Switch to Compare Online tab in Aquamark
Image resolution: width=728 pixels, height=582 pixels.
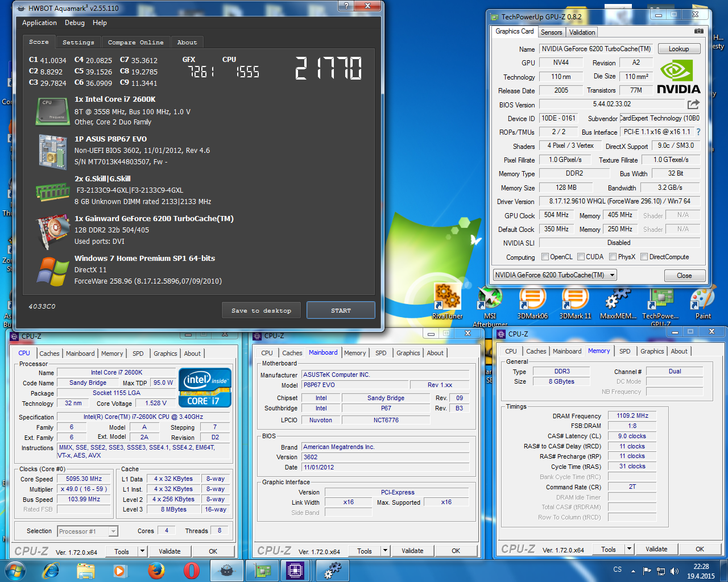[x=136, y=42]
